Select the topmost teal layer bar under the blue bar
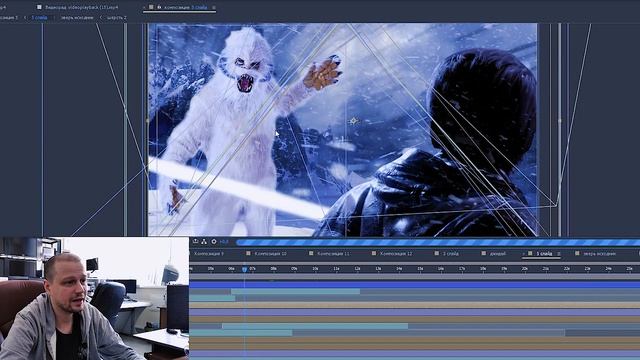Viewport: 640px width, 360px height. (x=296, y=291)
